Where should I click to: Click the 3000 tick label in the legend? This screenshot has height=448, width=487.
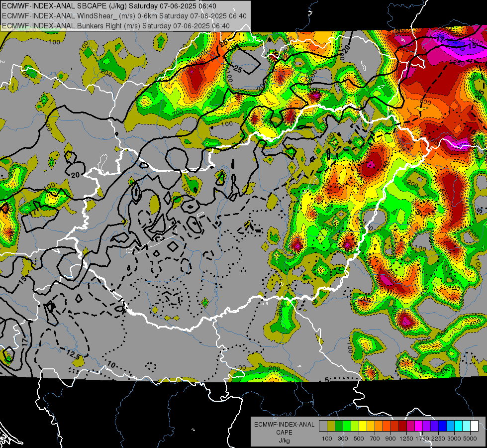click(454, 439)
